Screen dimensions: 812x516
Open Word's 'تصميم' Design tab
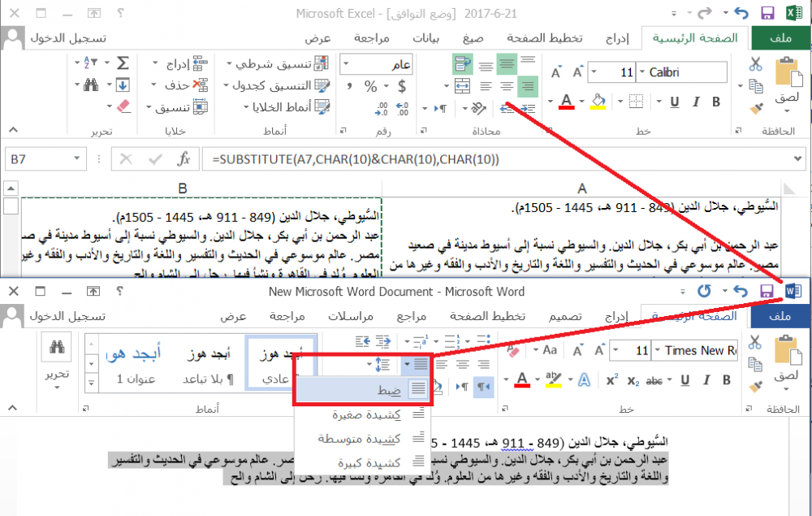tap(565, 316)
